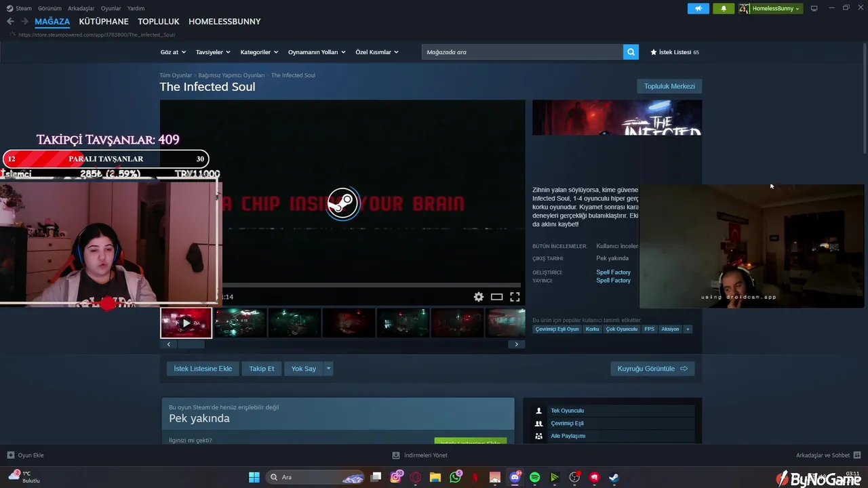
Task: Click the Takip Et button
Action: tap(262, 369)
